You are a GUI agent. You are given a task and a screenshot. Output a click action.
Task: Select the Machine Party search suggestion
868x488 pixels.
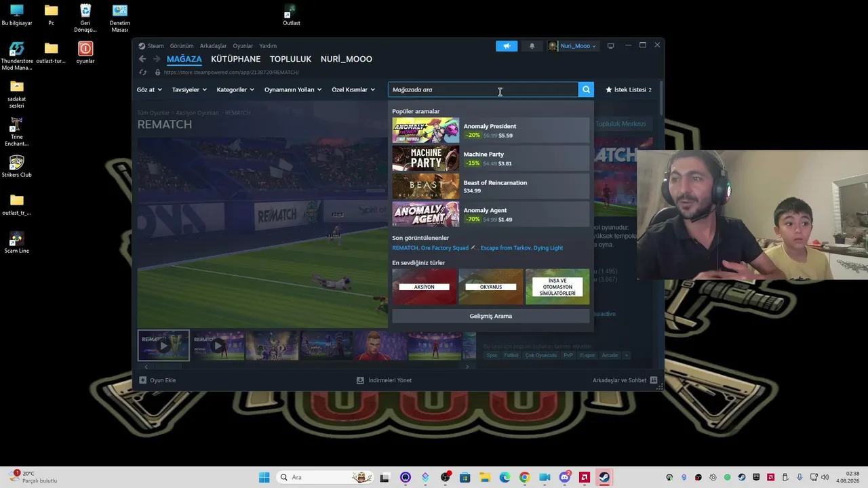(x=491, y=158)
